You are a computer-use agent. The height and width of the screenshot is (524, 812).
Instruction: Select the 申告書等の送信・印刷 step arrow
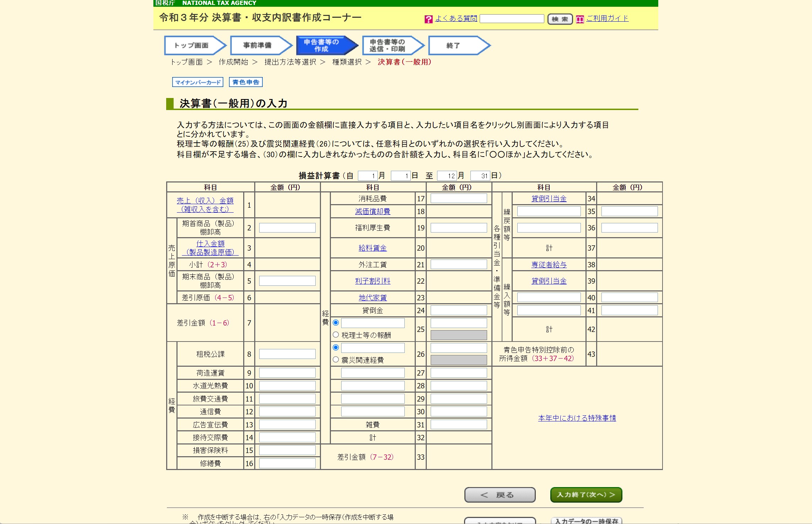[393, 45]
